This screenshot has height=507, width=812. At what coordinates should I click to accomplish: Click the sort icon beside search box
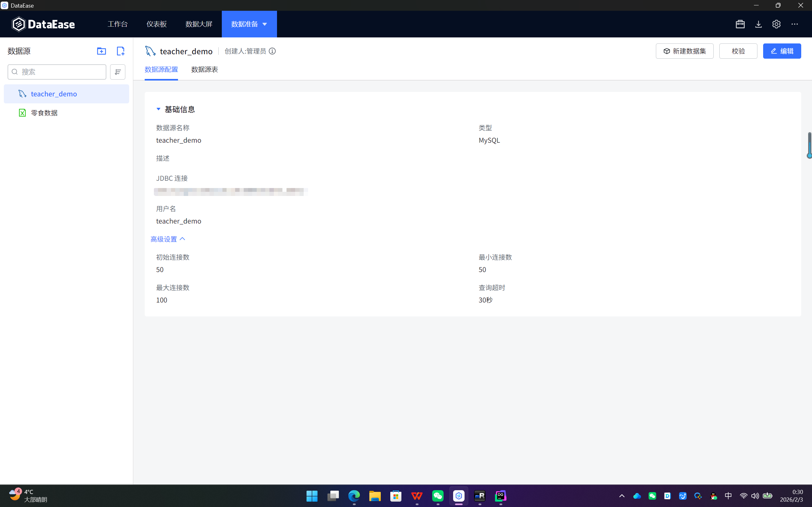click(x=117, y=72)
